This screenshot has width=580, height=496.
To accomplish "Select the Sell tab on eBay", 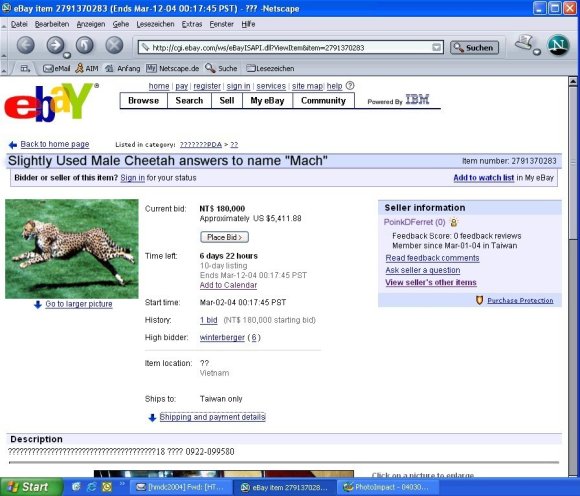I will click(x=227, y=101).
